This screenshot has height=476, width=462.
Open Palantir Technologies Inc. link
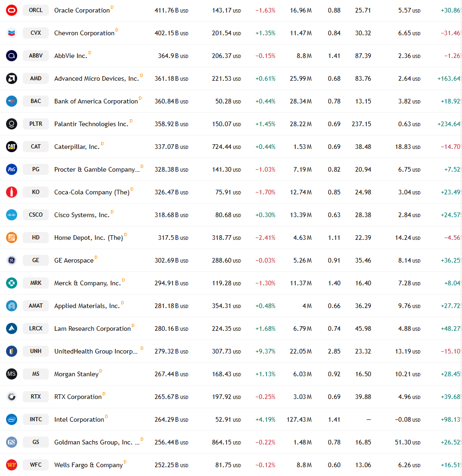(91, 124)
